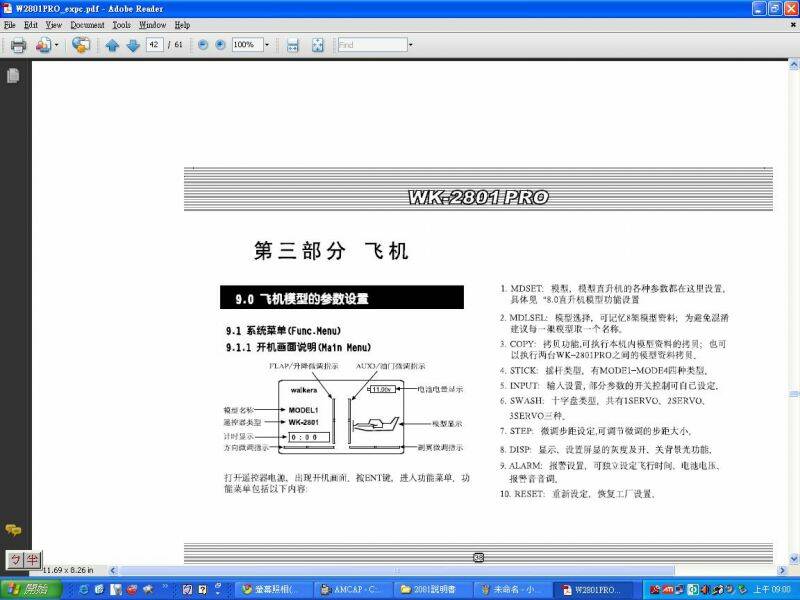
Task: Click the page number field showing 42
Action: pos(154,45)
